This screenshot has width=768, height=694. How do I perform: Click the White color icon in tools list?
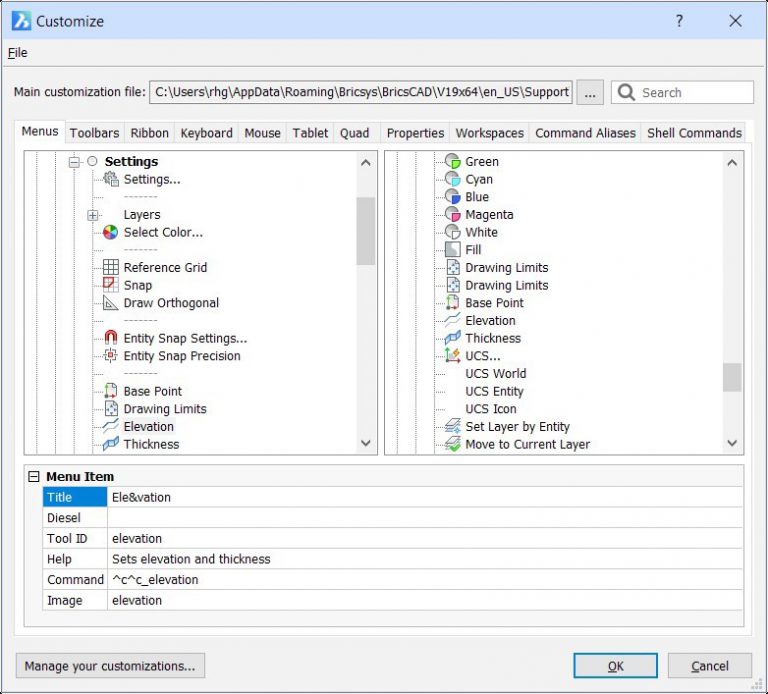tap(453, 232)
